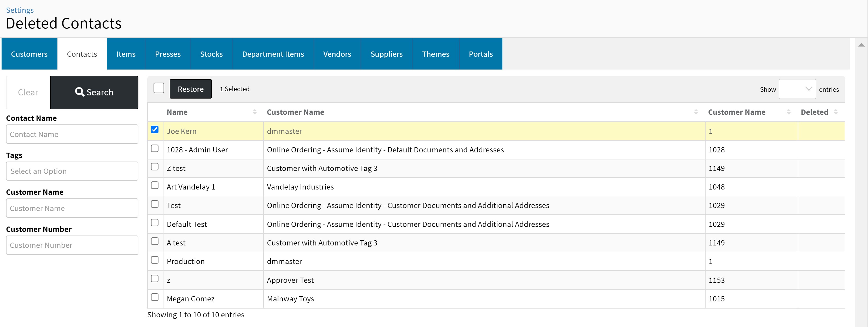868x327 pixels.
Task: Switch to the Customers tab
Action: (29, 54)
